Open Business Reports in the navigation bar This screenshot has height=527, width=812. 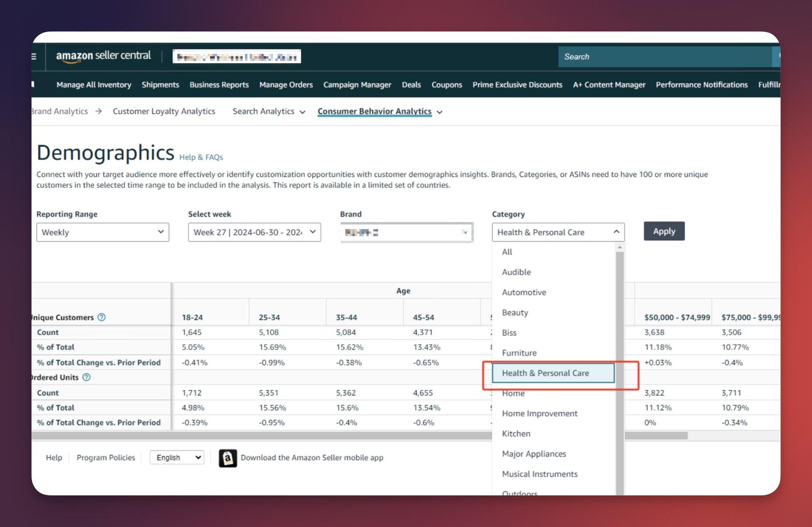(219, 85)
